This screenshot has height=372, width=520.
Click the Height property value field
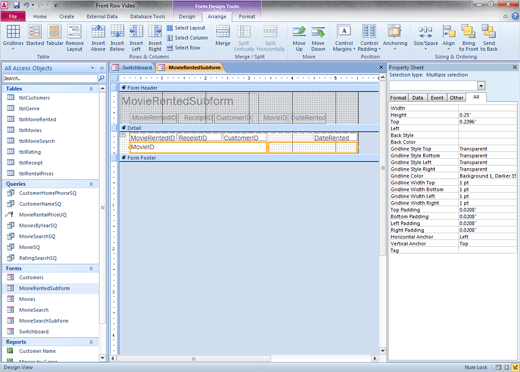pyautogui.click(x=487, y=115)
